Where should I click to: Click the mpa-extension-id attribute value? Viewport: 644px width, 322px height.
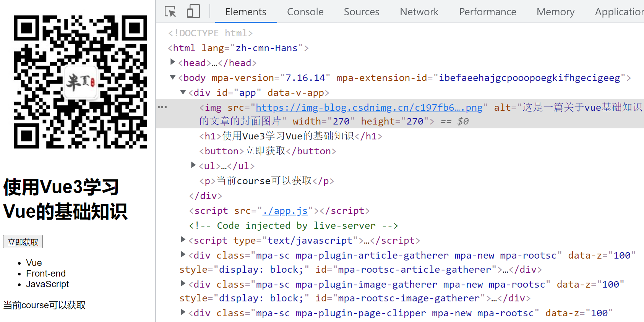[529, 78]
